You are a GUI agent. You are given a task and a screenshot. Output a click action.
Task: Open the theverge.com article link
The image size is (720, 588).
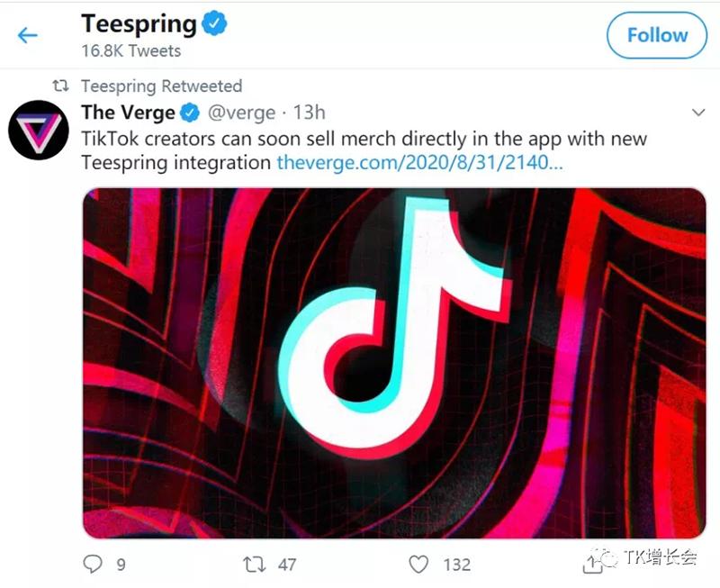click(420, 163)
